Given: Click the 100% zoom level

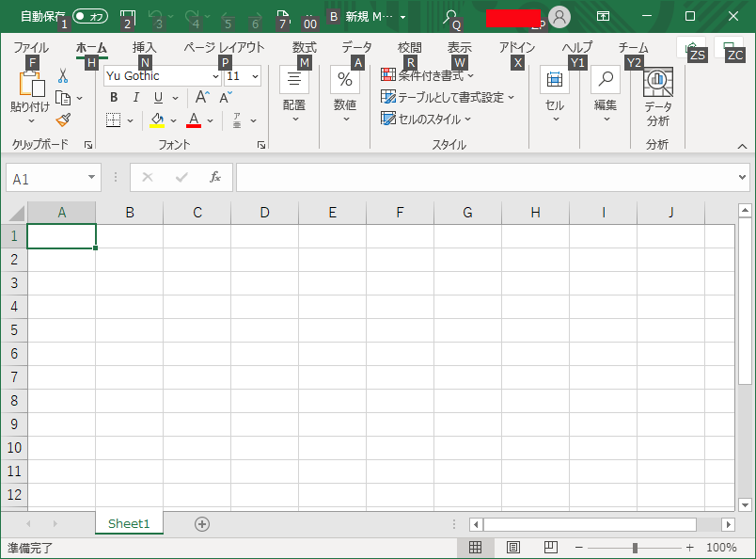Looking at the screenshot, I should (x=721, y=547).
